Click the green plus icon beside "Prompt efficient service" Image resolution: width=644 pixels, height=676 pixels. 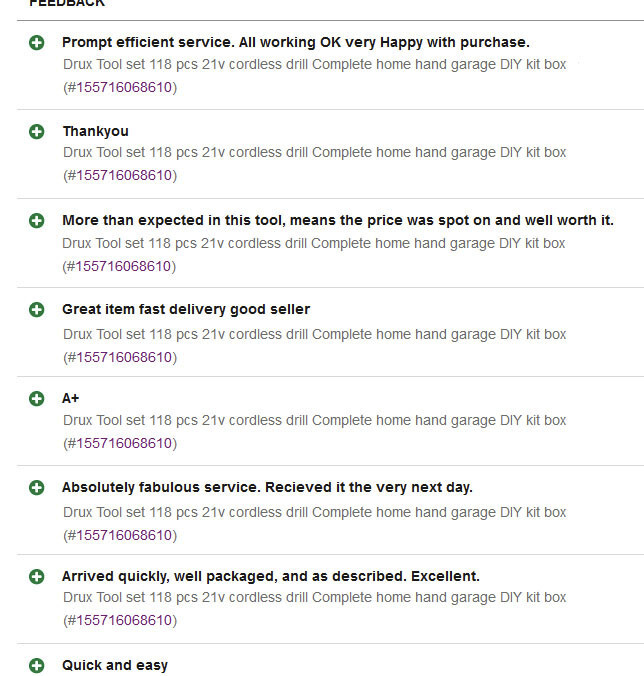[x=37, y=43]
